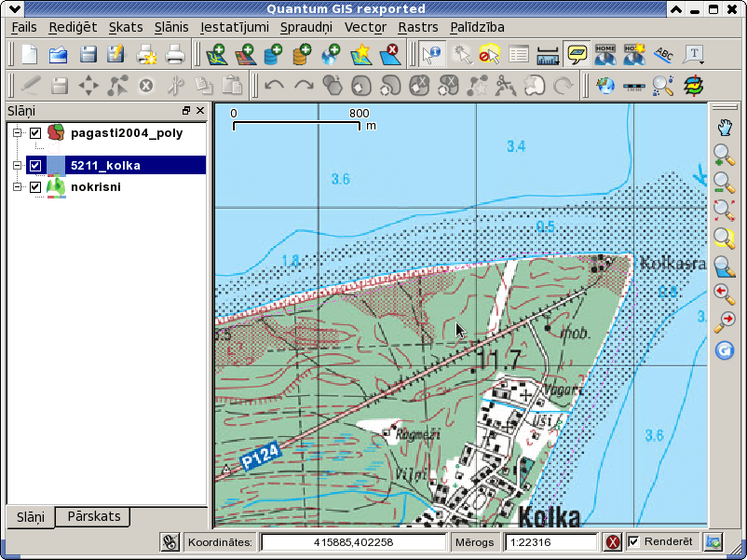747x560 pixels.
Task: Refresh the map view
Action: [x=724, y=350]
